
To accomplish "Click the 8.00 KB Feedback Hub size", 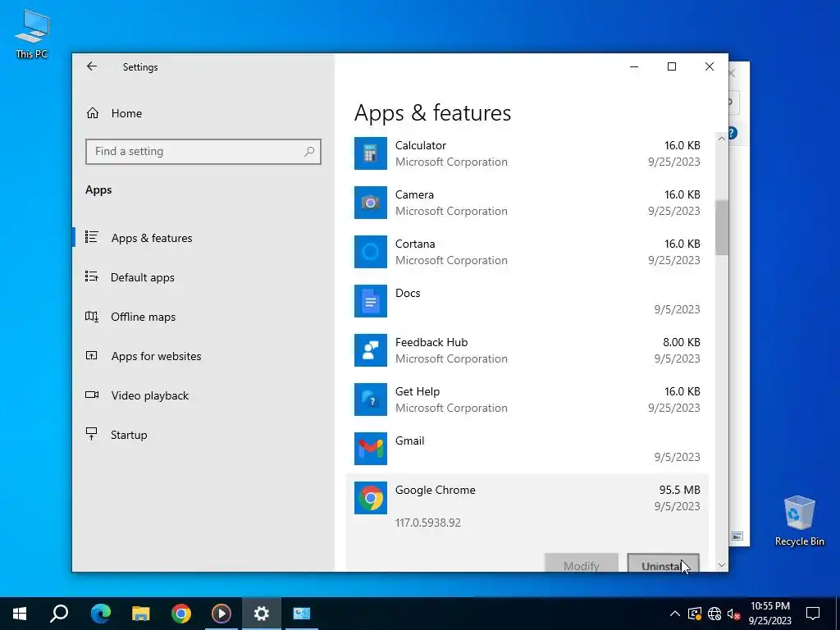I will (682, 342).
